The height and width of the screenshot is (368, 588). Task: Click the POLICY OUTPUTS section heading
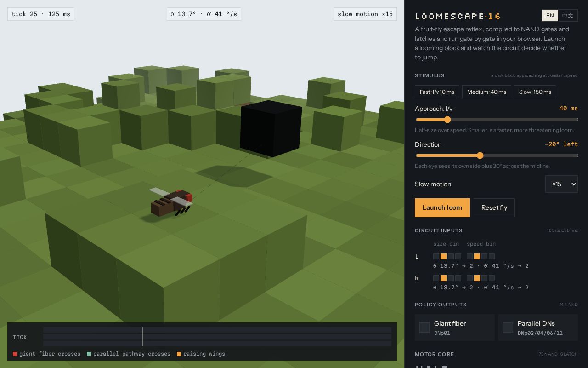click(x=441, y=305)
